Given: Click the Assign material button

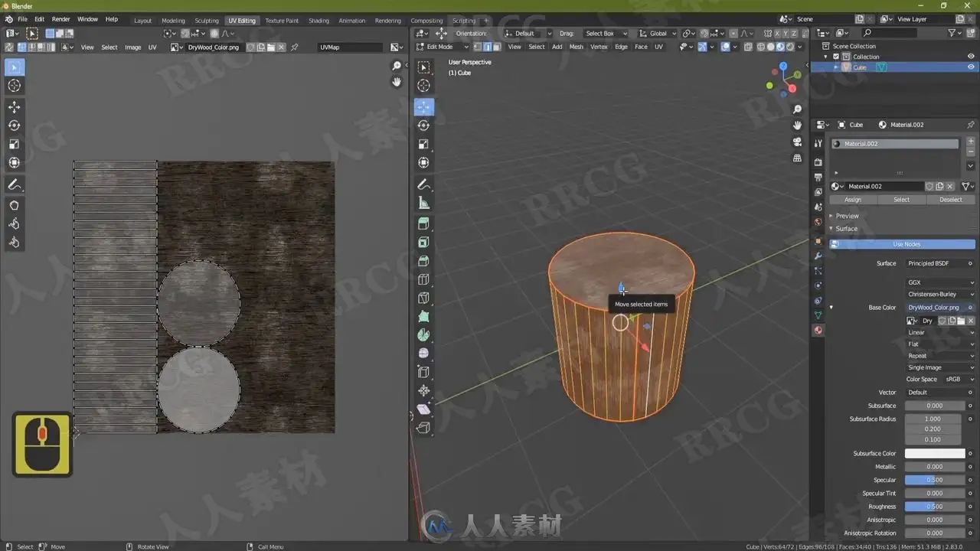Looking at the screenshot, I should point(853,200).
